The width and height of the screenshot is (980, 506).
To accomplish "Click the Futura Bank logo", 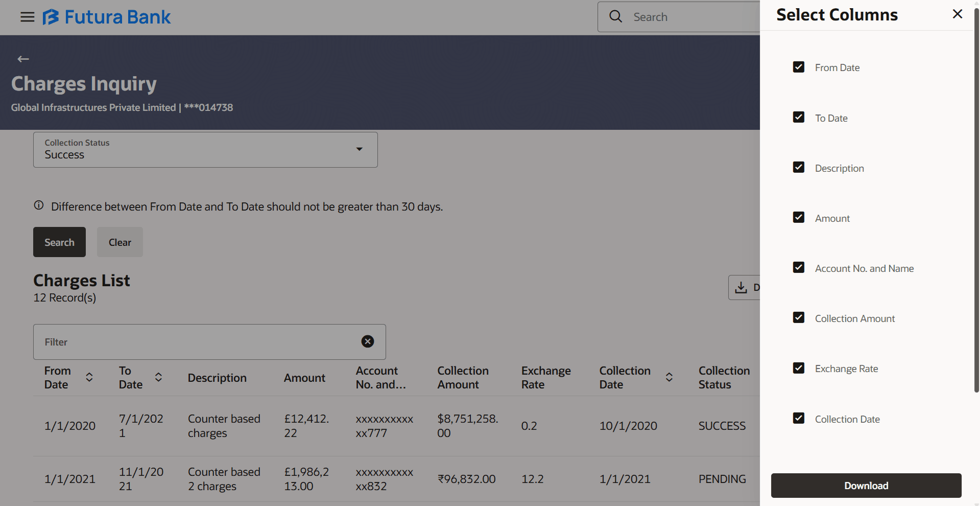I will point(106,17).
